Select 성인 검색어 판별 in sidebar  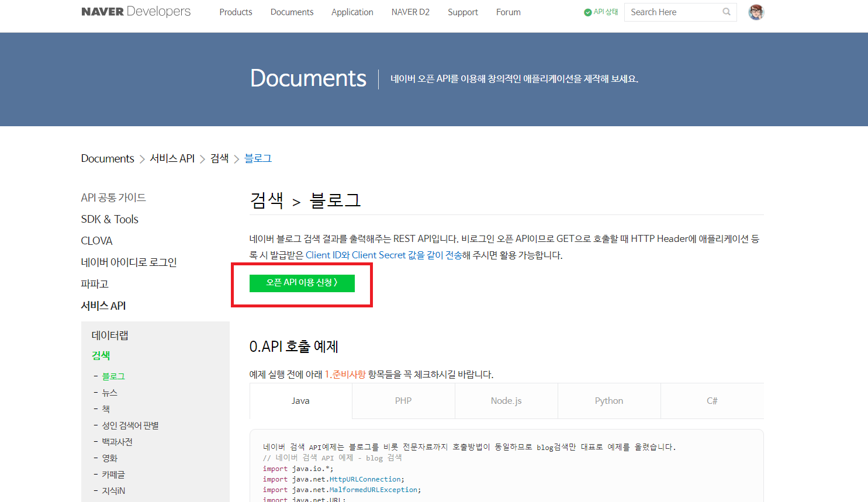pyautogui.click(x=130, y=425)
